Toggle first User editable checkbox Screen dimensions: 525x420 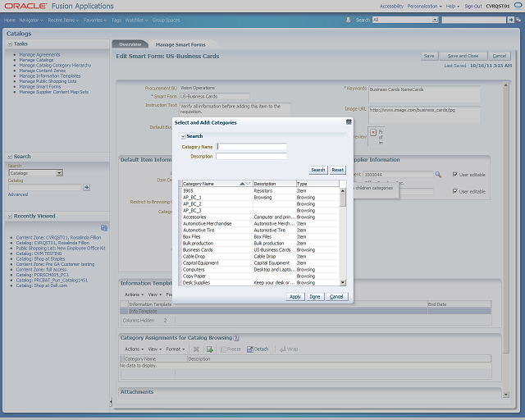coord(455,174)
